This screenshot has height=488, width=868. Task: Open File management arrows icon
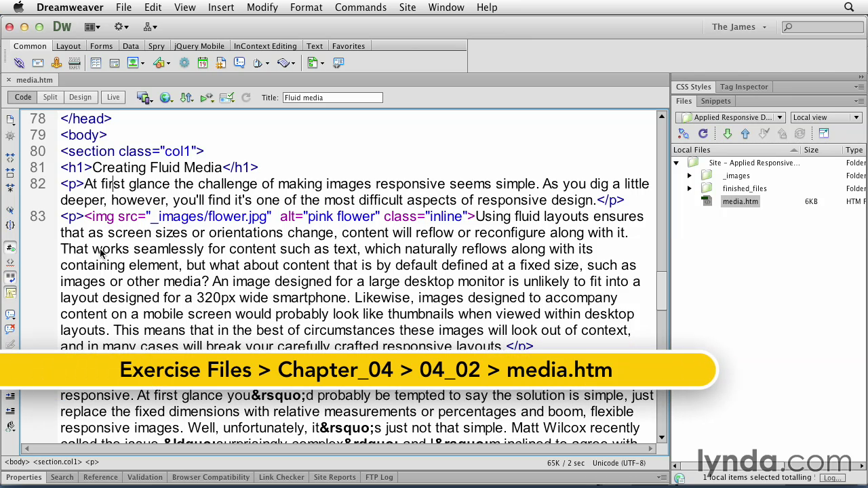(186, 98)
